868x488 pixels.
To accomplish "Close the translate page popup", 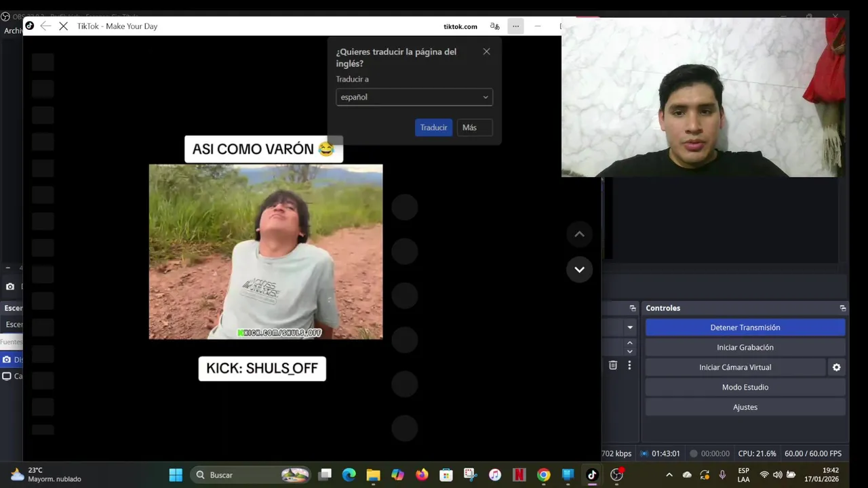I will tap(486, 52).
